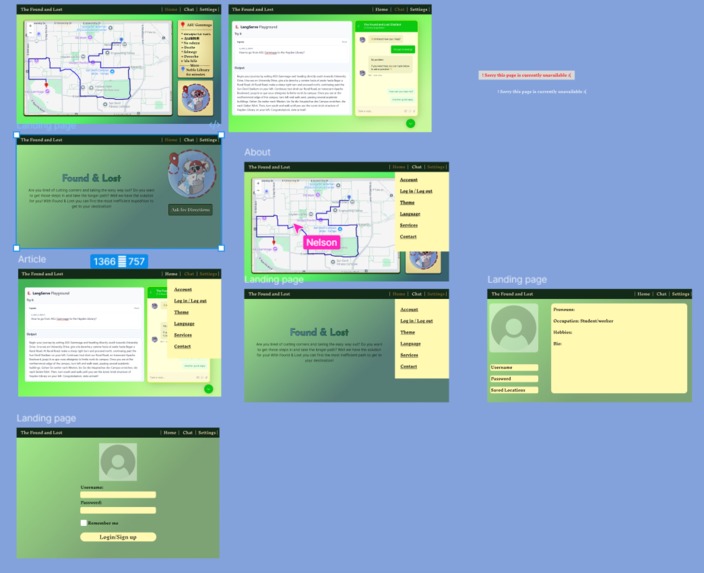Click Chat in the login frame navbar

[188, 432]
